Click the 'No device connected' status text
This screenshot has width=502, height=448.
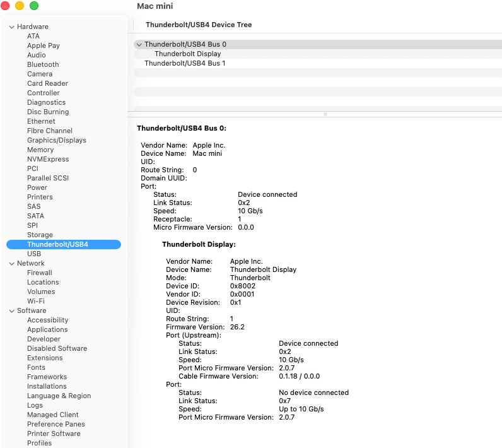point(314,392)
